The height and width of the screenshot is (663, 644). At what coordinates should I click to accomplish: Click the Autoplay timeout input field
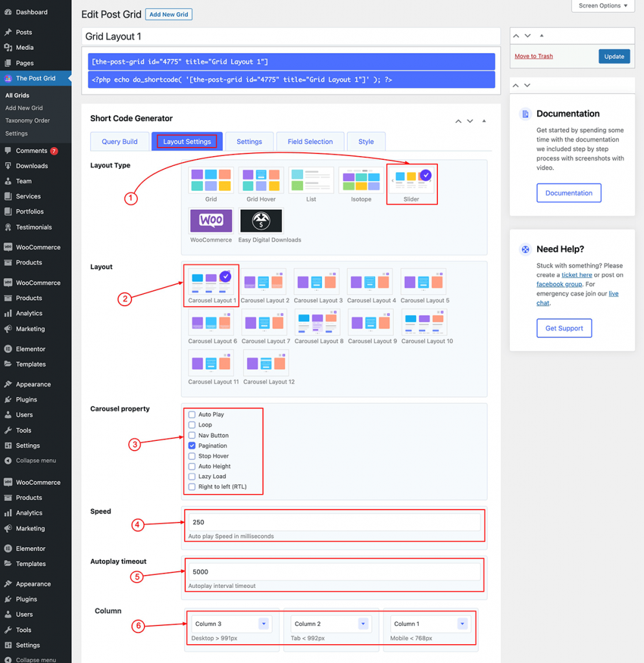click(334, 572)
